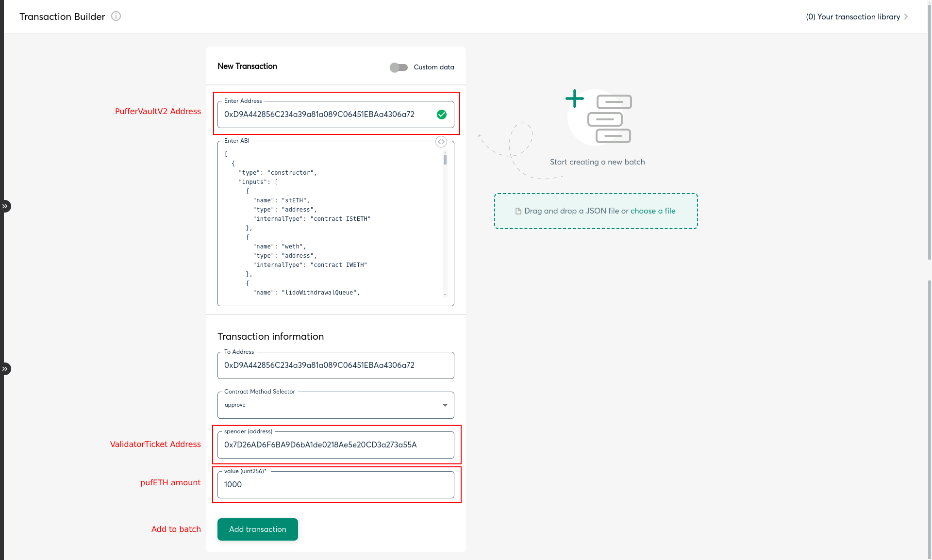Click the Add transaction button

pyautogui.click(x=258, y=529)
